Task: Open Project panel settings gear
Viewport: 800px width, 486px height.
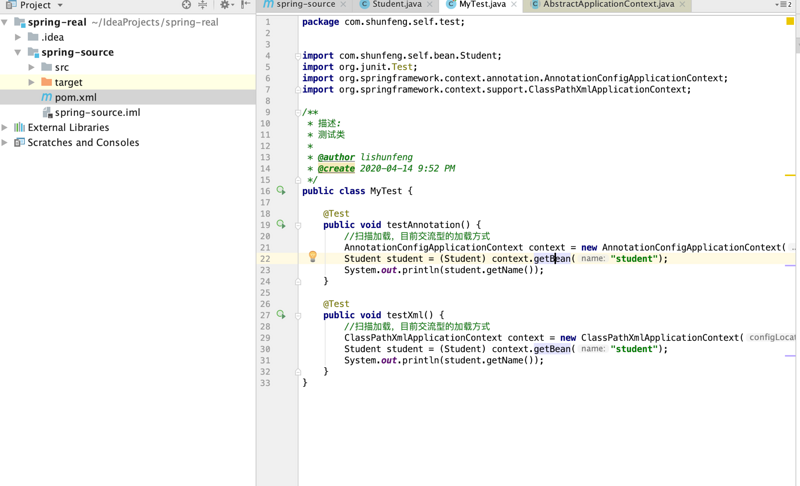Action: tap(225, 5)
